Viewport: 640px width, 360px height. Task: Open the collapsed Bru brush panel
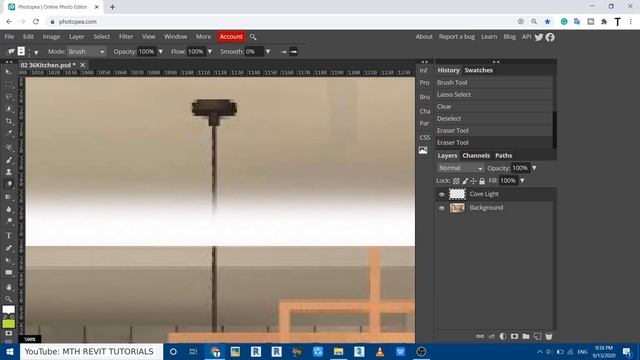point(424,97)
